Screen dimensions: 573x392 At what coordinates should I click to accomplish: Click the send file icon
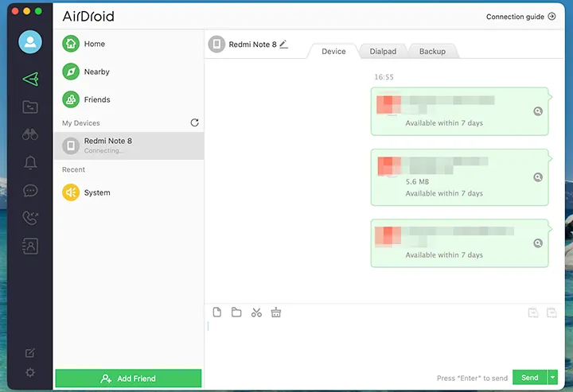pos(217,312)
